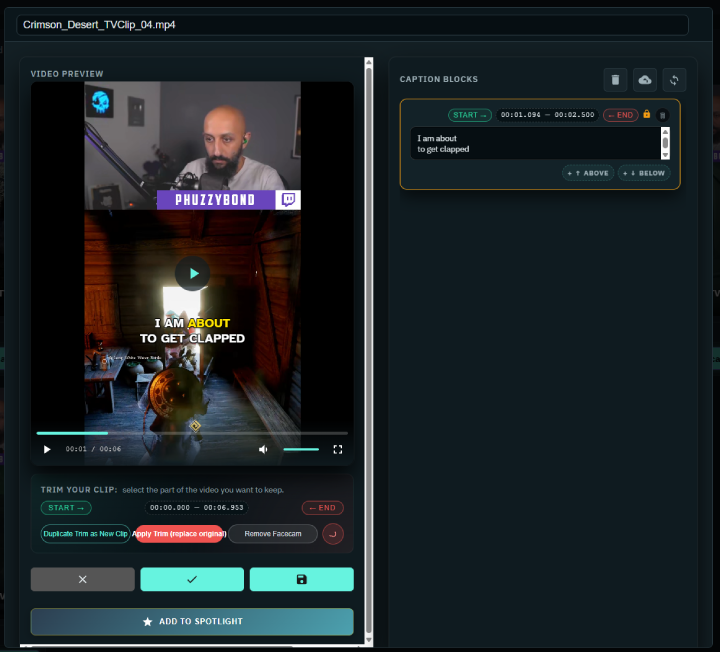Set caption START time button

coord(470,115)
